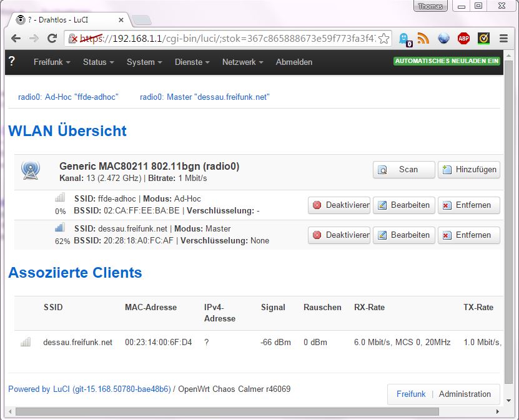Open a new browser tab
The image size is (519, 420).
point(142,20)
